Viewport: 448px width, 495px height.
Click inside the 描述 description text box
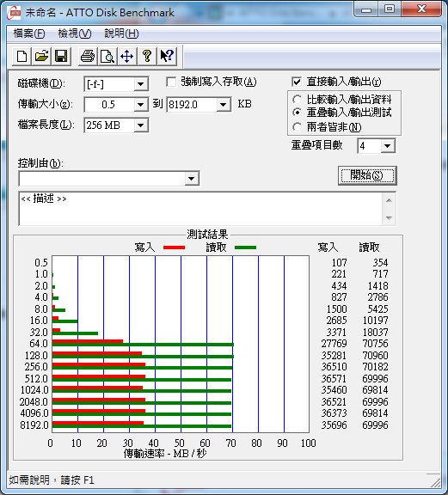200,208
